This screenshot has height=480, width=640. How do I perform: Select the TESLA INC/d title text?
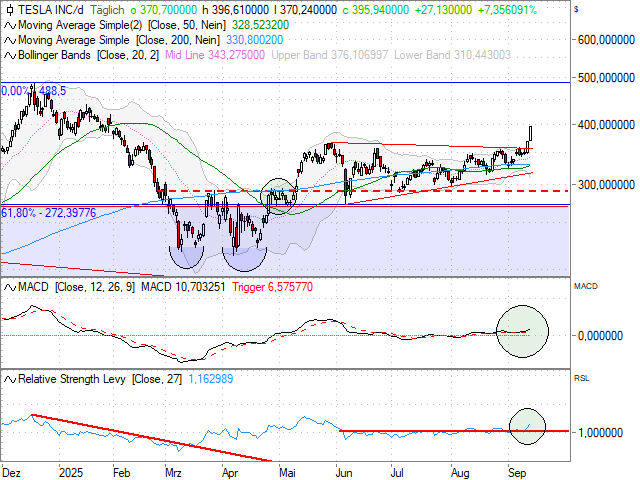(52, 10)
